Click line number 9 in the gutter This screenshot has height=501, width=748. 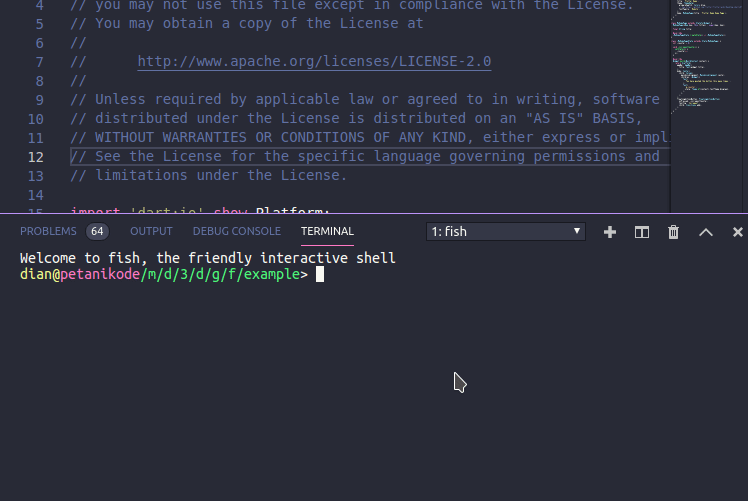click(39, 100)
